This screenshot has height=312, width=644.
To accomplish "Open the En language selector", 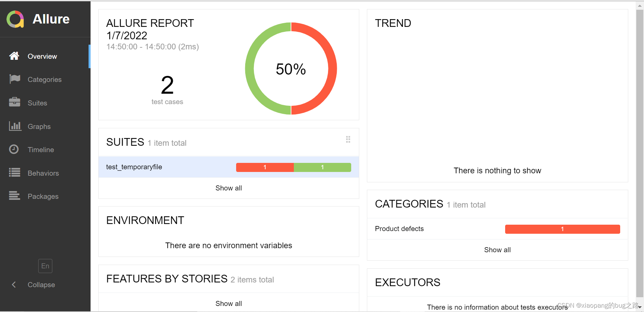I will (45, 266).
